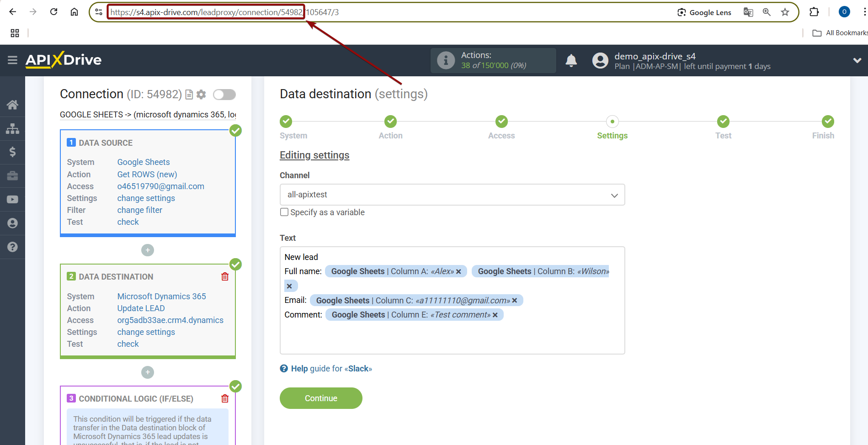Image resolution: width=868 pixels, height=445 pixels.
Task: Go to the Finish step
Action: click(828, 122)
